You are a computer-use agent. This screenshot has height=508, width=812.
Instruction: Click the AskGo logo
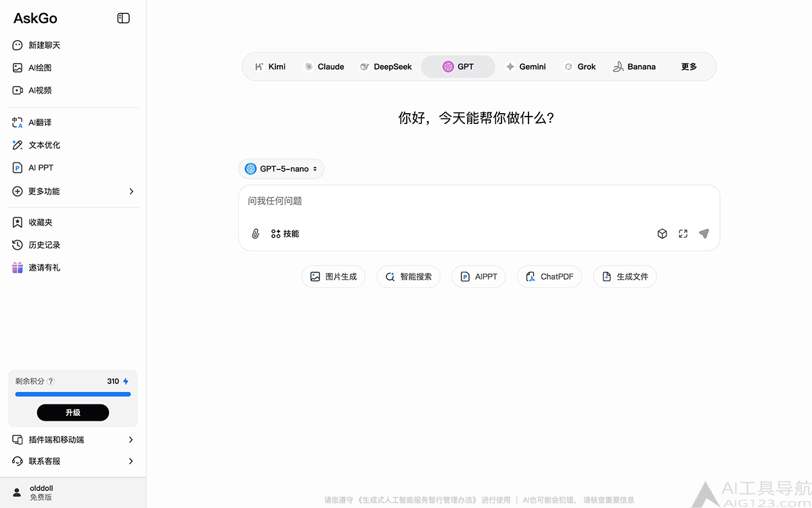35,18
